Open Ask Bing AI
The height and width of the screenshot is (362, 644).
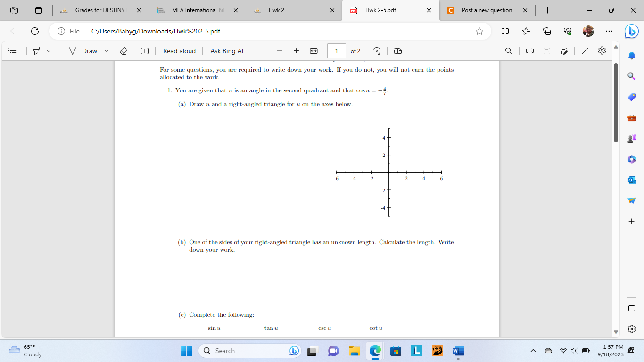[x=227, y=51]
